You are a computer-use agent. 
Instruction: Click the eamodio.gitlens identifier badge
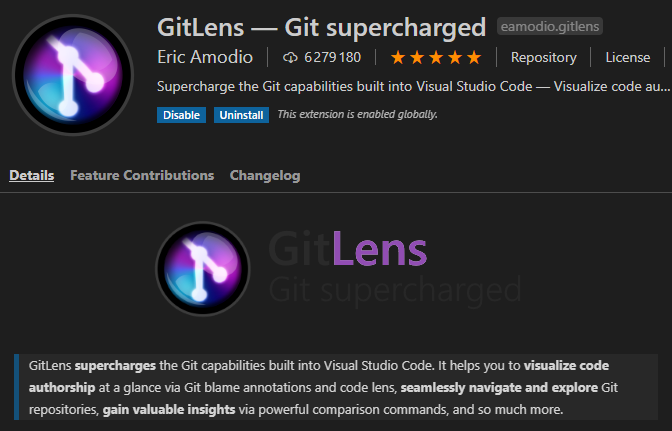tap(550, 26)
